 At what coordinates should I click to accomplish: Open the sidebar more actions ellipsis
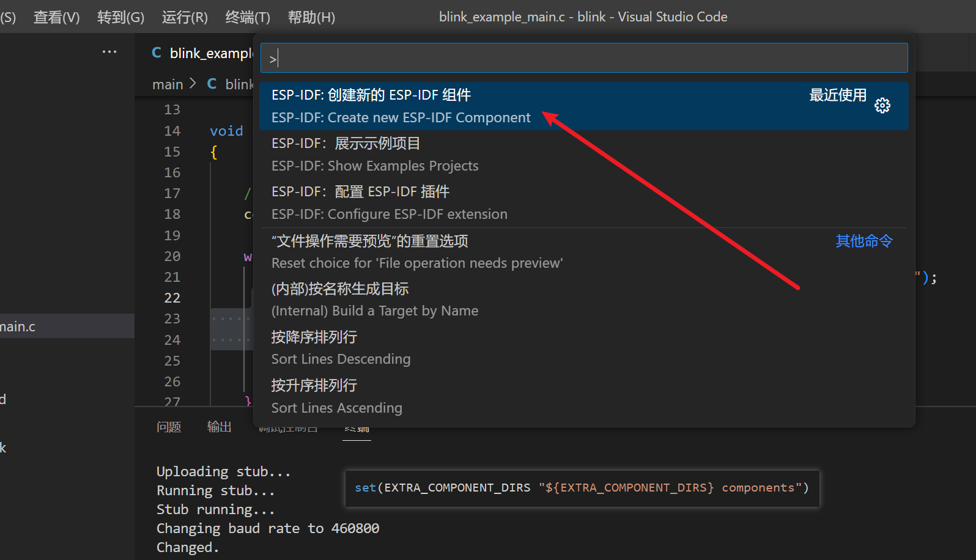pos(109,52)
